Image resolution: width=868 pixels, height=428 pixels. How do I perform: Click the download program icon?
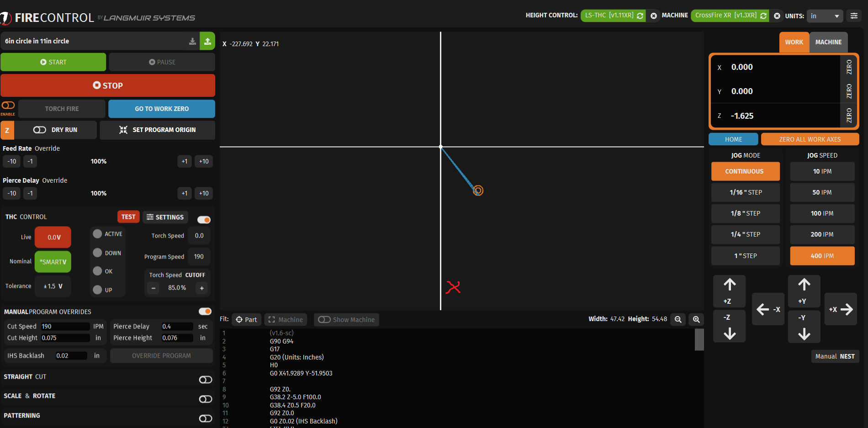(192, 41)
